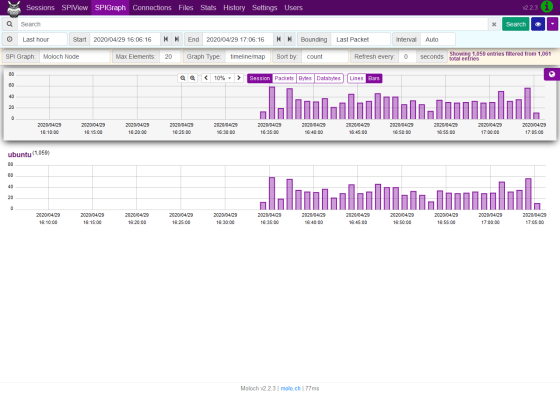560x393 pixels.
Task: Click the Moloch owl logo
Action: (14, 9)
